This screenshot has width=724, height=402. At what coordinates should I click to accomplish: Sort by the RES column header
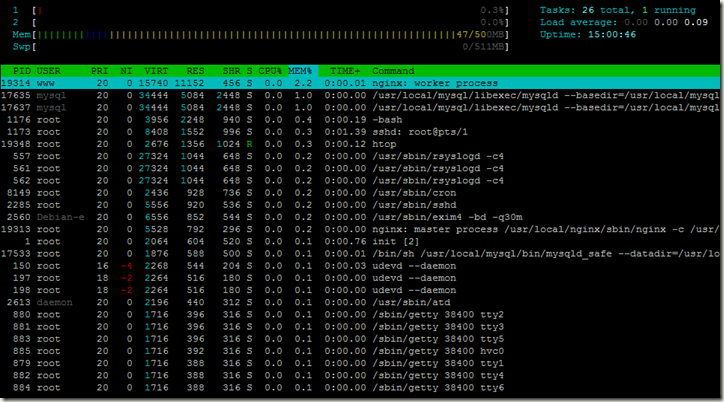coord(195,71)
